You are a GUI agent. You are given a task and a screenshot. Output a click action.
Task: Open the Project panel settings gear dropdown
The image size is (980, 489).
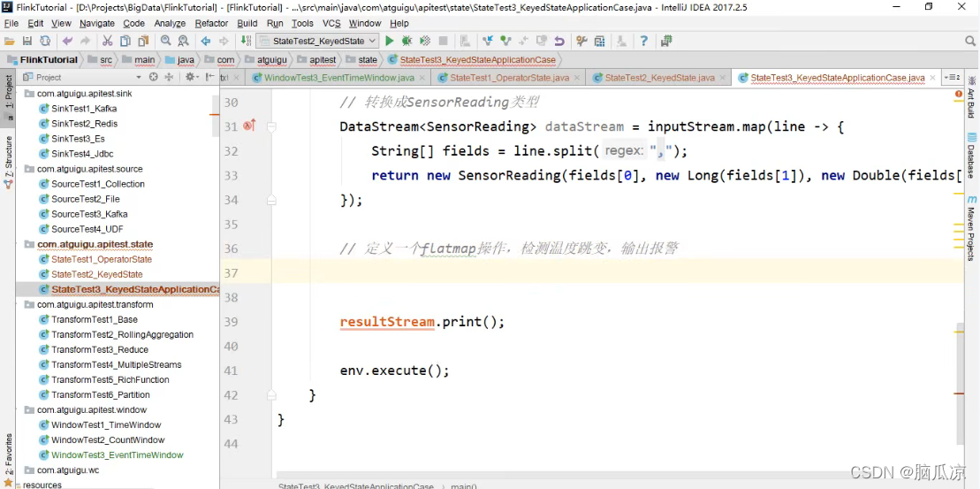(x=191, y=77)
